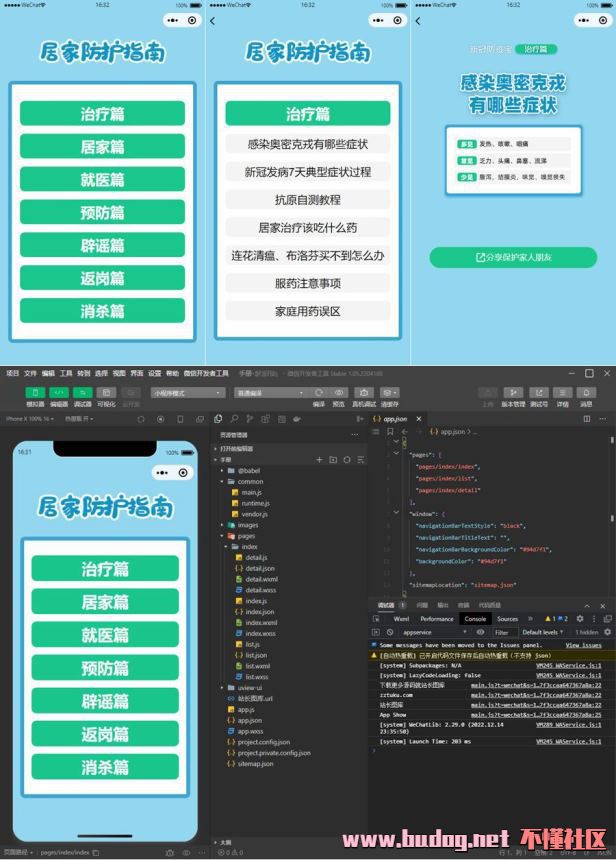The width and height of the screenshot is (616, 860).
Task: Switch to the Sources tab in devtools
Action: [507, 619]
